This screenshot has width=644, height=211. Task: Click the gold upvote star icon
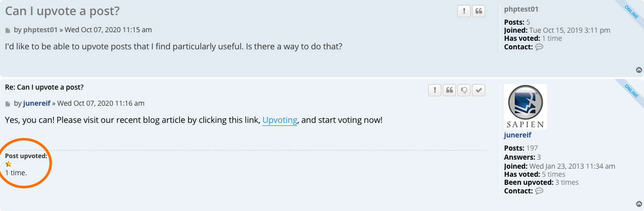pos(9,164)
